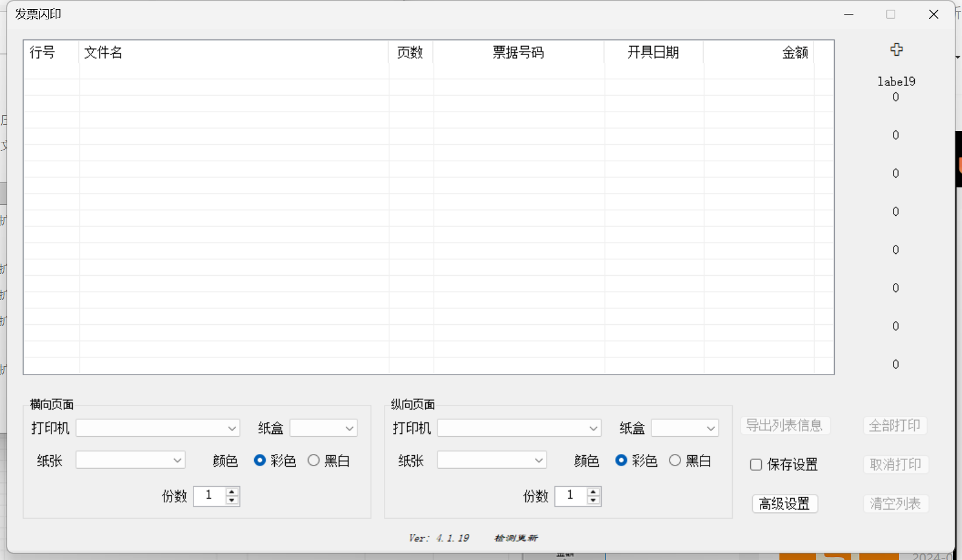Open 纸盒 dropdown in 纵向页面 section

pos(685,428)
